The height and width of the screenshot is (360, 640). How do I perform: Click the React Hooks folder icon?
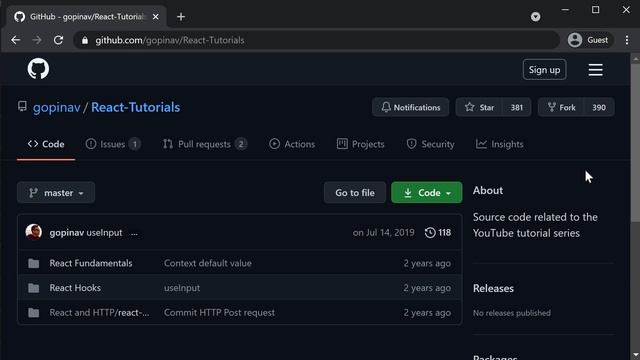[x=33, y=288]
